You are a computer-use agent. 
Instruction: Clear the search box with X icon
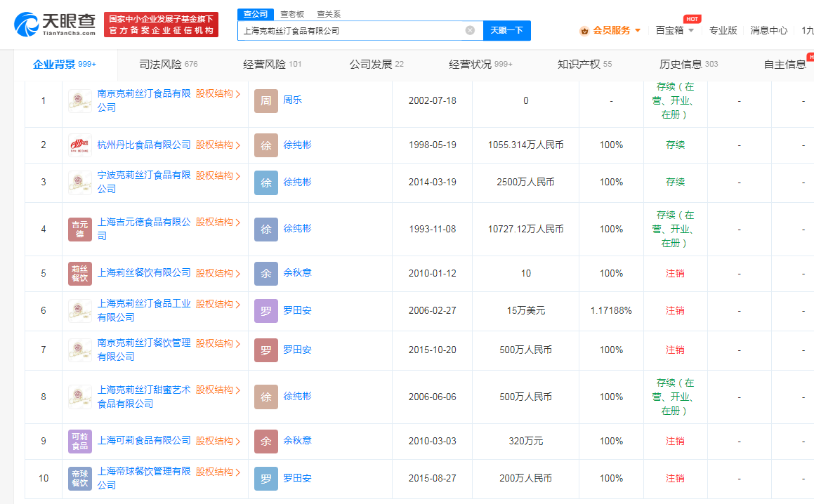(470, 30)
